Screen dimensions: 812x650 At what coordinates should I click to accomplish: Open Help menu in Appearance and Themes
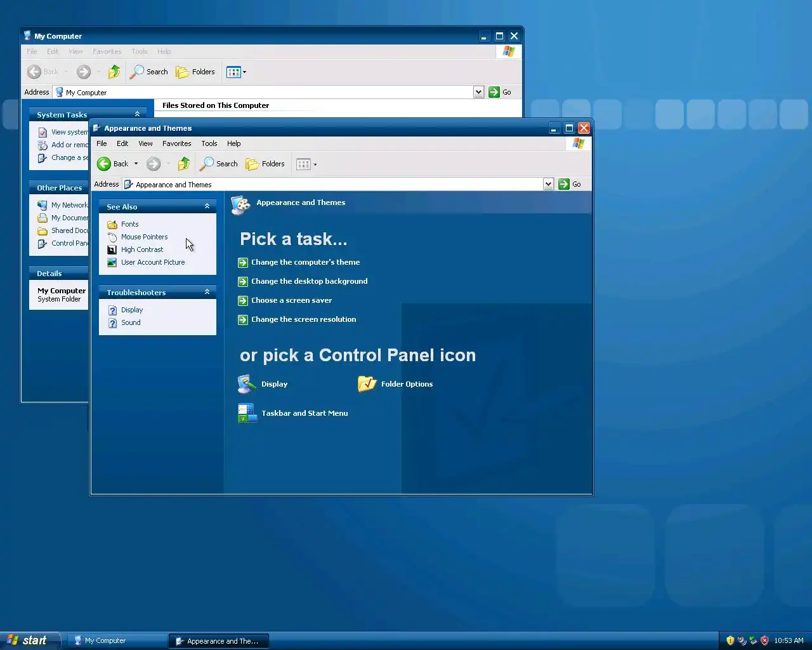[234, 143]
